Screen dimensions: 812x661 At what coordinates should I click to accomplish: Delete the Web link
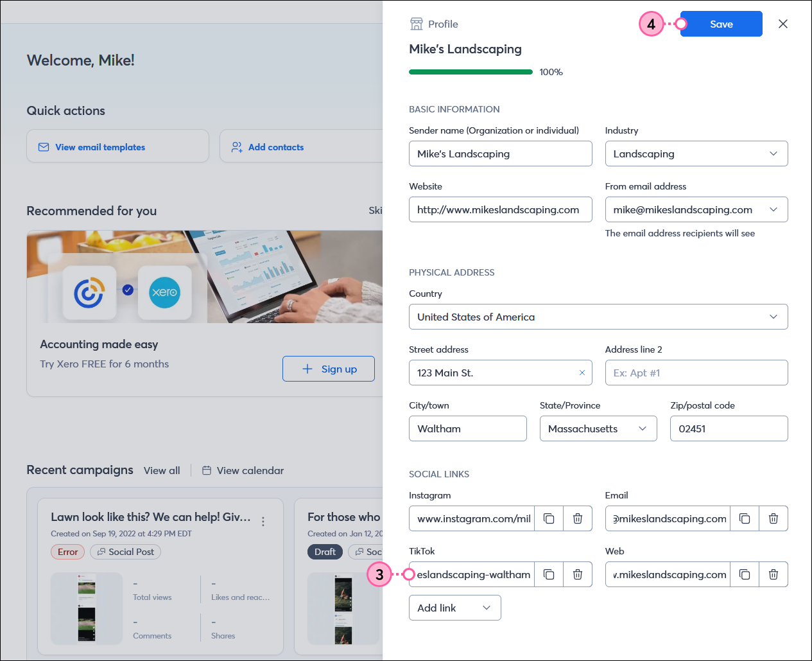click(773, 574)
